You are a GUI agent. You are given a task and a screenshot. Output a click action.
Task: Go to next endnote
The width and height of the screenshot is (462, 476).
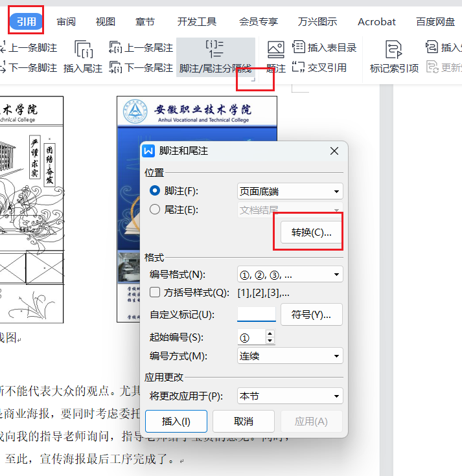pyautogui.click(x=141, y=67)
